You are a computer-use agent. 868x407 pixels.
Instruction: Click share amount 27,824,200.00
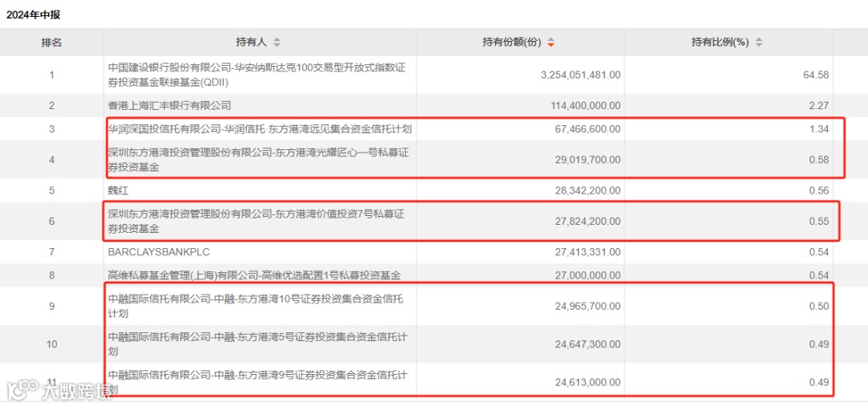coord(587,222)
